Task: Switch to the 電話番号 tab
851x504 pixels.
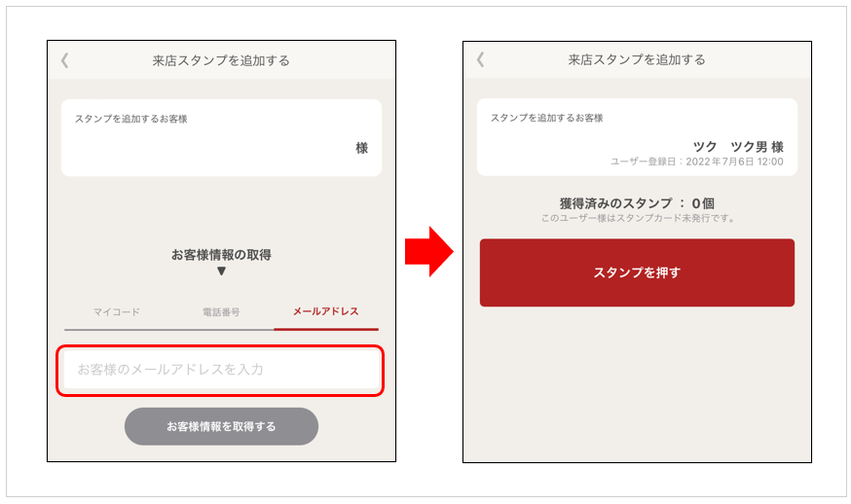Action: (221, 312)
